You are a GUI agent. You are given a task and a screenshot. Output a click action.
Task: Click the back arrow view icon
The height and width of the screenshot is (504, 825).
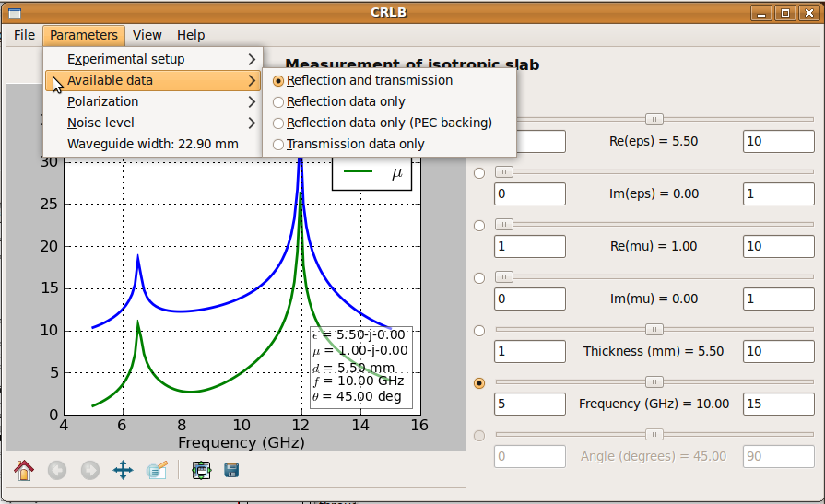click(57, 470)
